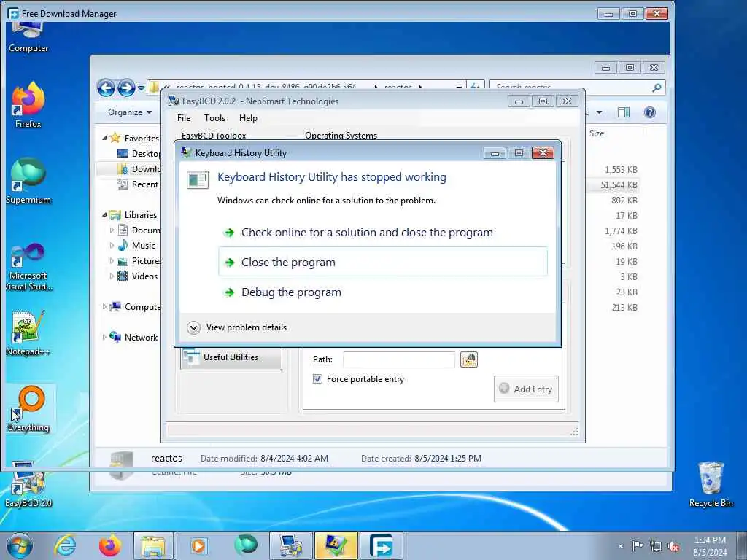The width and height of the screenshot is (747, 560).
Task: Open the Firefox desktop shortcut
Action: (x=28, y=105)
